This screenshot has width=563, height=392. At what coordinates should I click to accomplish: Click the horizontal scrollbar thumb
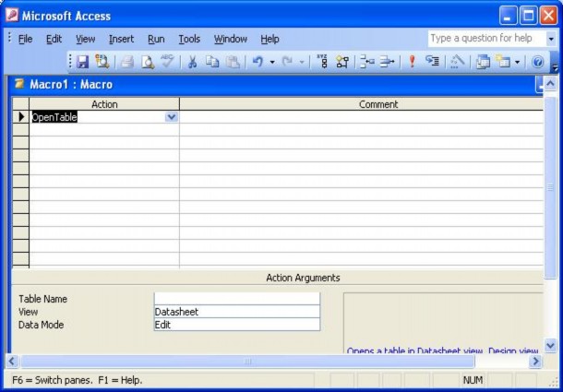click(247, 362)
